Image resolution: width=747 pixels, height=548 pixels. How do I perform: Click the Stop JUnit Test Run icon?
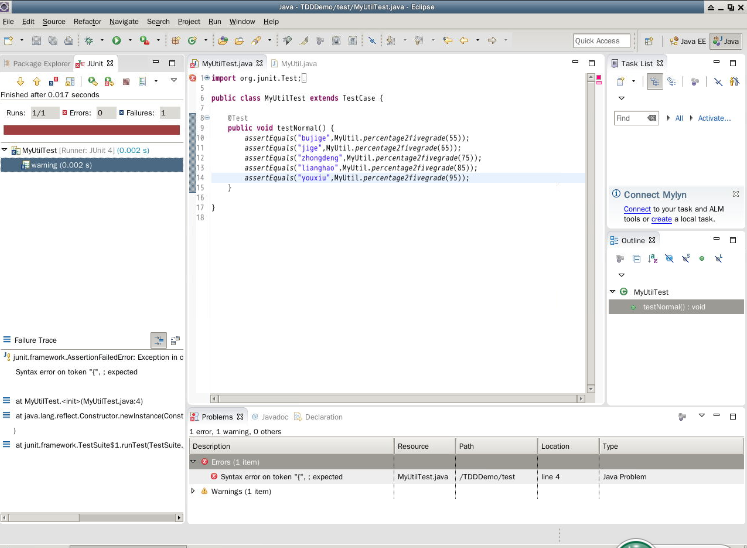click(126, 81)
